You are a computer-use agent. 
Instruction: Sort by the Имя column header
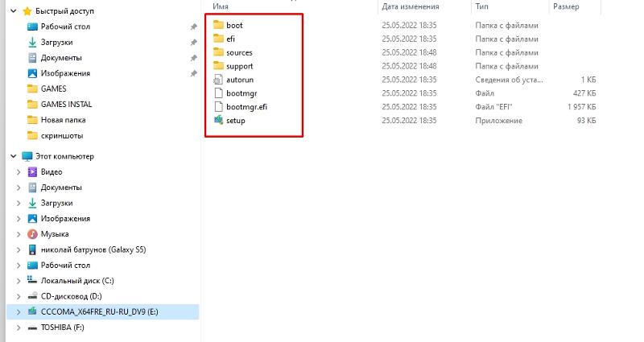click(221, 6)
